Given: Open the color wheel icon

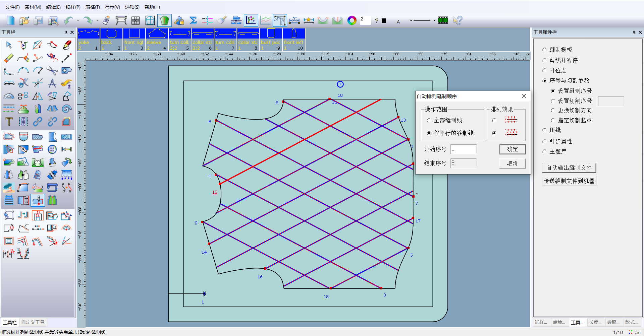Looking at the screenshot, I should [352, 20].
